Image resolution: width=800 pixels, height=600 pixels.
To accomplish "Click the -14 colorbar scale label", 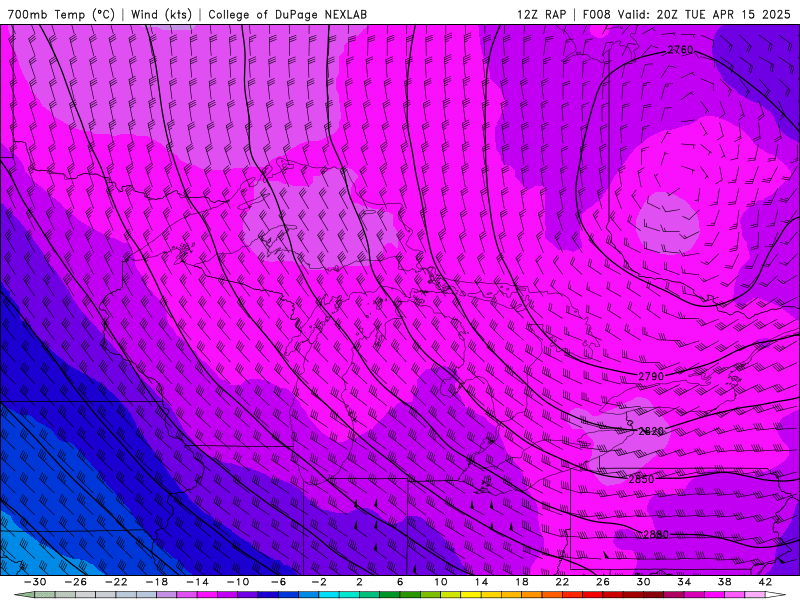I will coord(197,582).
